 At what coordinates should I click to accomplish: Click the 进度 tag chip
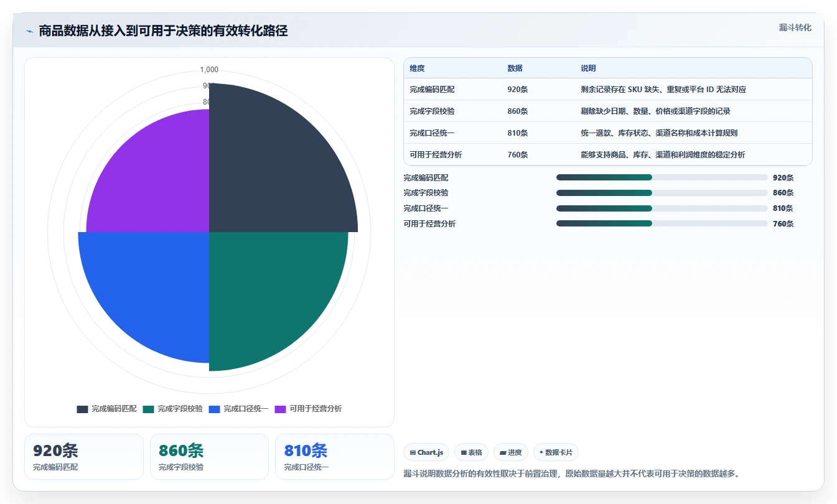tap(511, 452)
